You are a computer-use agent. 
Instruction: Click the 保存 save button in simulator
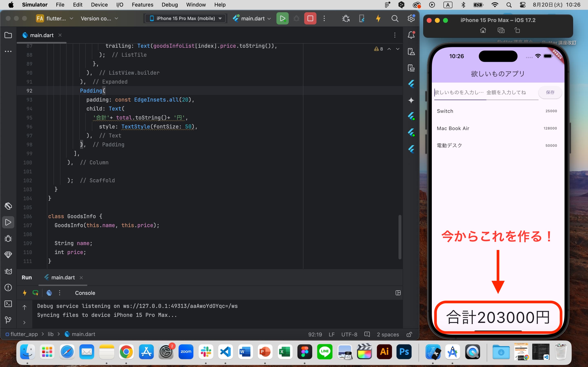[x=550, y=92]
